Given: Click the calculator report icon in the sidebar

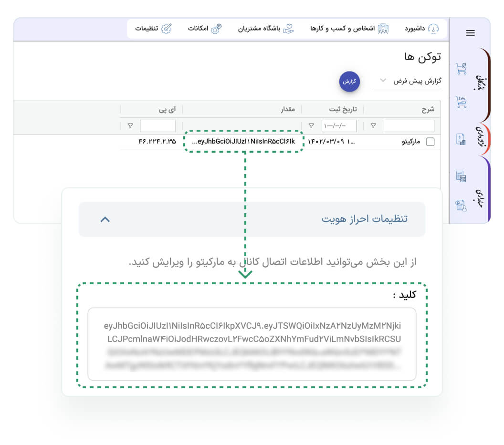Looking at the screenshot, I should click(x=461, y=176).
